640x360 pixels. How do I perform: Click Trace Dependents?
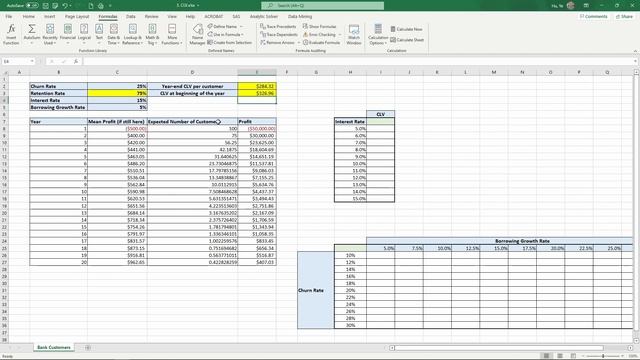(279, 34)
